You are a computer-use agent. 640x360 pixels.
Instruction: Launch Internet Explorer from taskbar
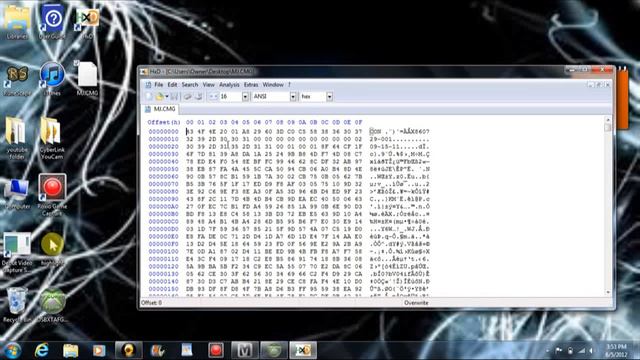point(41,350)
